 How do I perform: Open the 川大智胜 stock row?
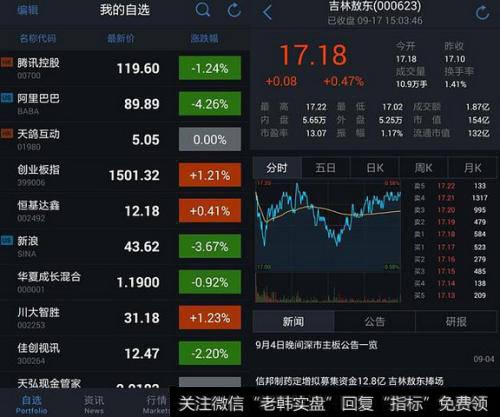click(x=124, y=318)
